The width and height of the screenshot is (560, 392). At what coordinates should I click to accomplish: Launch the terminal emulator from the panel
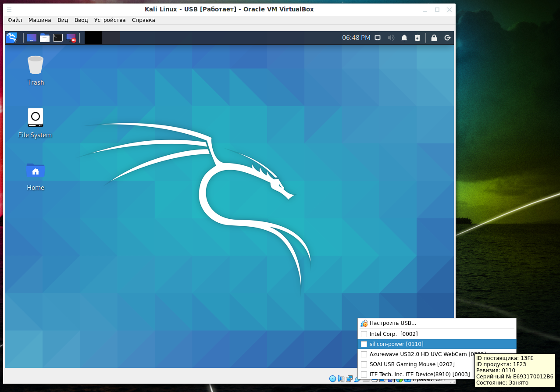(58, 38)
